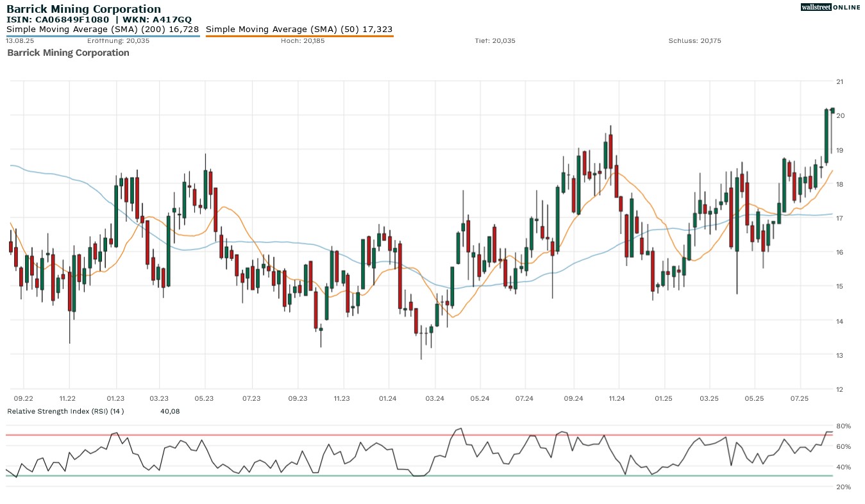
Task: Click the 11.23 time-axis label
Action: click(x=342, y=399)
